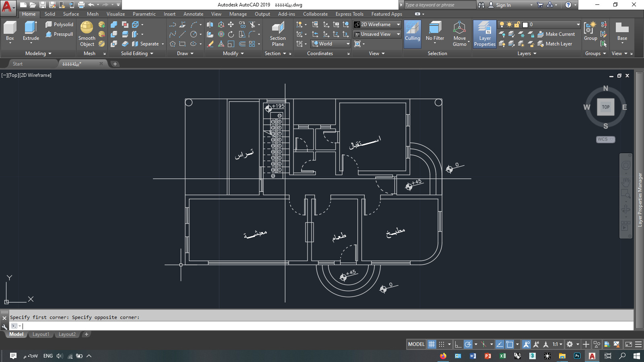Switch to the Layout1 tab
The image size is (644, 362).
[41, 334]
